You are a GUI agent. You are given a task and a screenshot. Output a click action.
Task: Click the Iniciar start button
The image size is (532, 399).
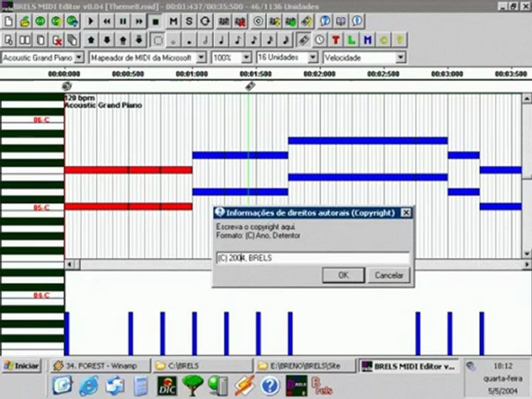coord(22,366)
